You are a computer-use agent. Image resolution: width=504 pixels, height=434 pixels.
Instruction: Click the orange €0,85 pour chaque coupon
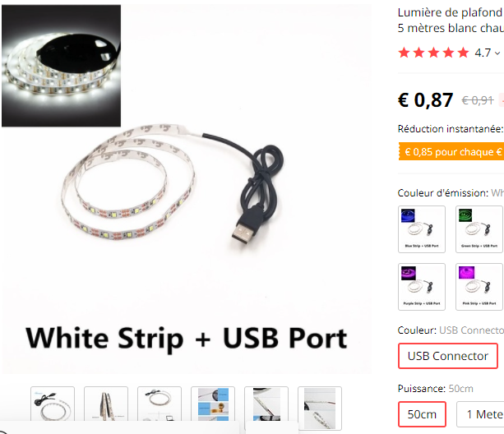tap(451, 151)
